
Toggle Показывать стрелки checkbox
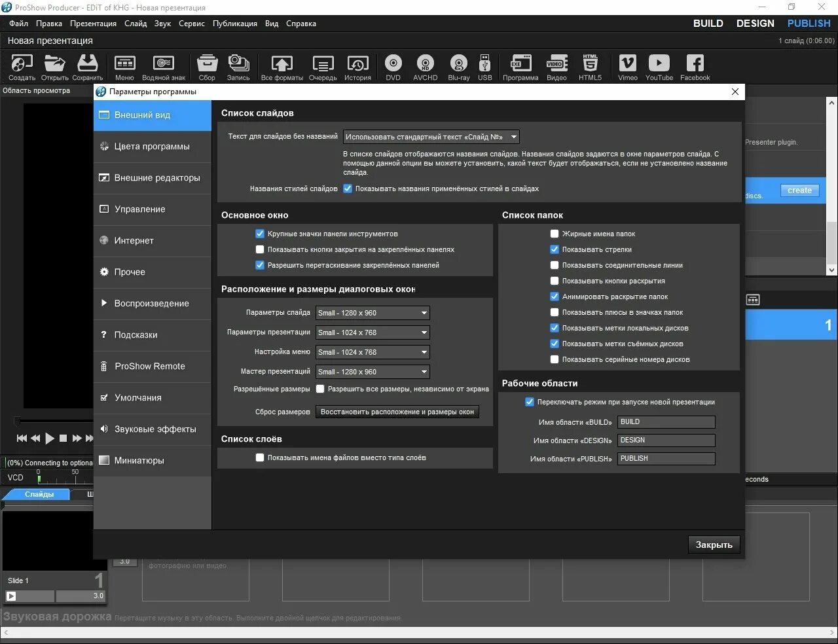coord(555,249)
